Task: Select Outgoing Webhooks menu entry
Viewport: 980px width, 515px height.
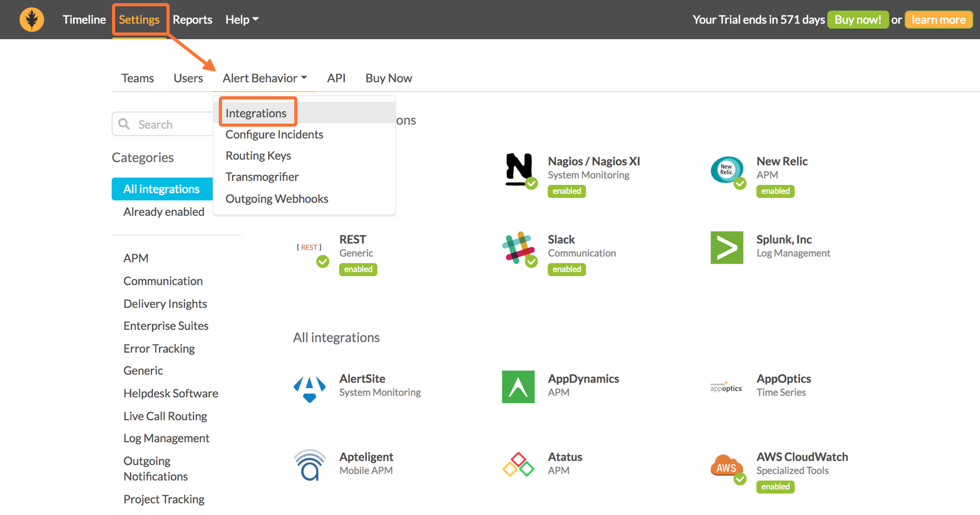Action: [x=277, y=199]
